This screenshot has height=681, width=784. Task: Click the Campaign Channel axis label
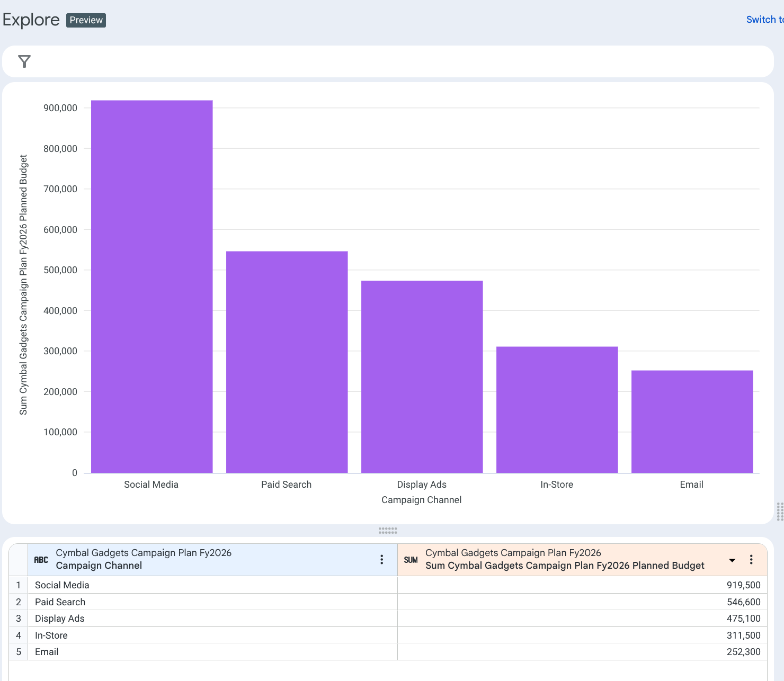coord(421,499)
